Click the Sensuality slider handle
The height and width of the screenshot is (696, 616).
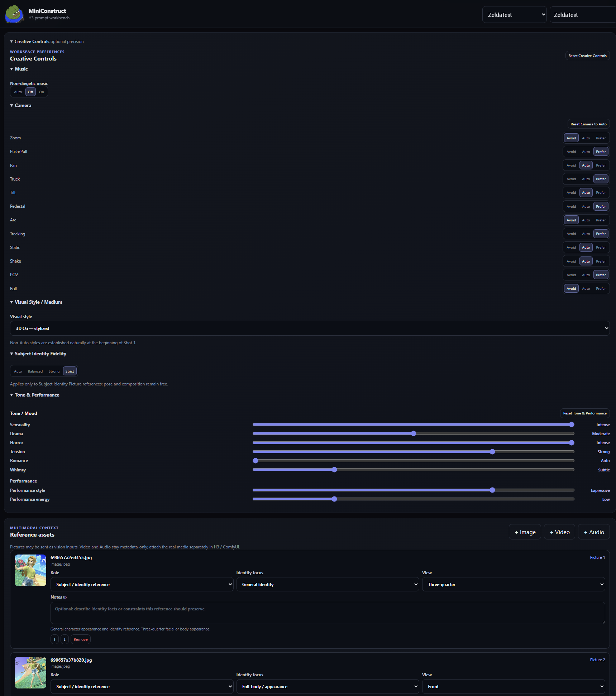point(572,425)
